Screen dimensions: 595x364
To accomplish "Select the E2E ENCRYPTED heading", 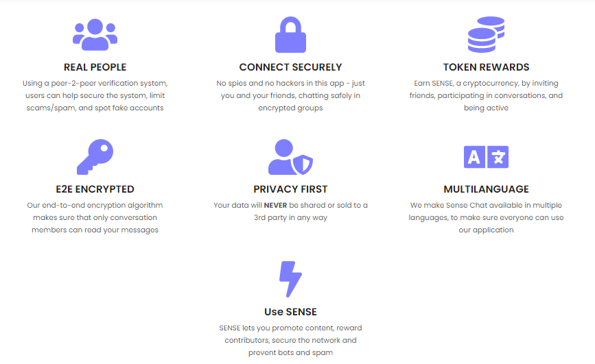I will coord(95,189).
